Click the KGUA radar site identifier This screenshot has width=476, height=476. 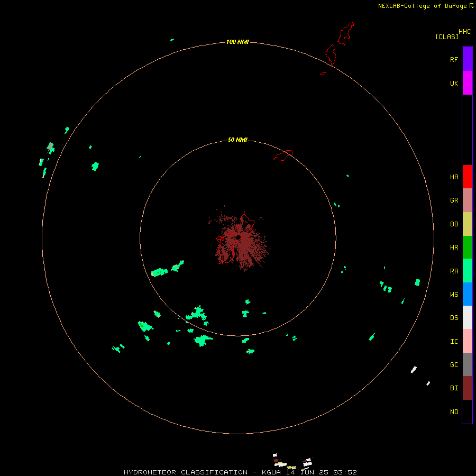pyautogui.click(x=271, y=472)
